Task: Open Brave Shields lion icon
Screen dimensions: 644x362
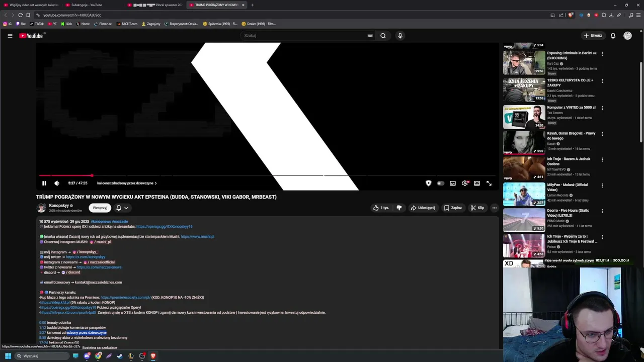Action: pos(571,15)
